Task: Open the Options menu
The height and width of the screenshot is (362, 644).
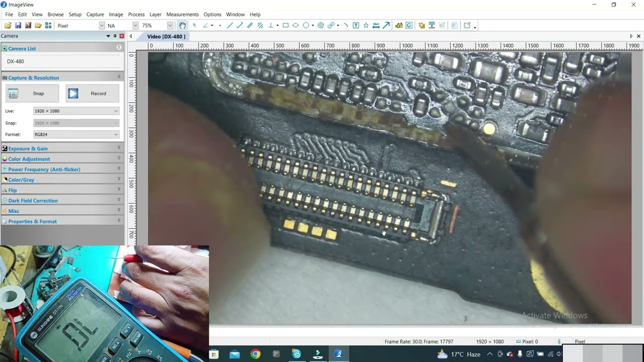Action: coord(212,15)
